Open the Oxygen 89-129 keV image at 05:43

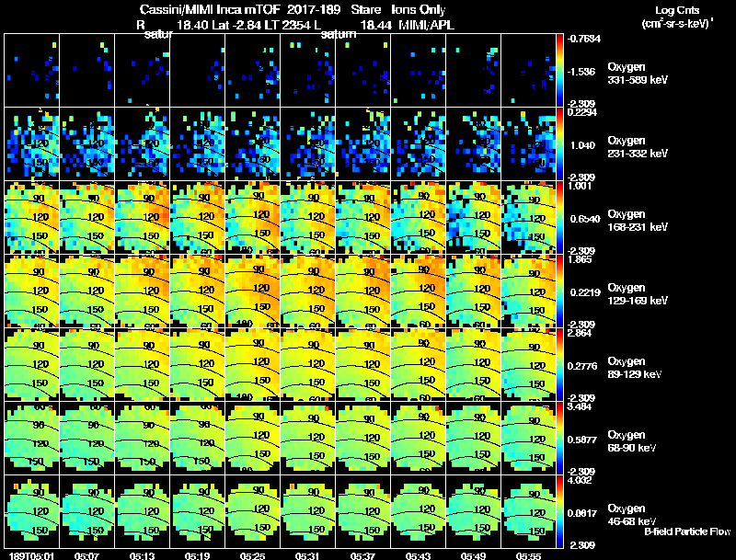pos(419,364)
